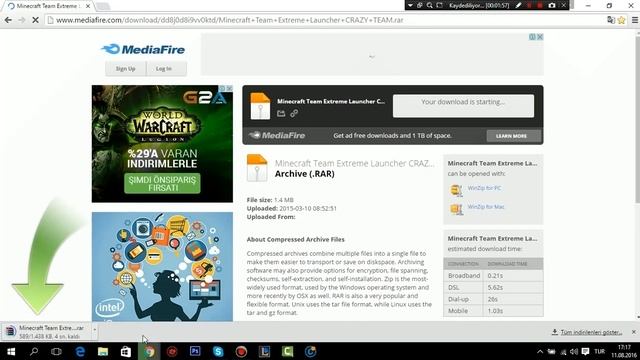Click the Sign Up button
Image resolution: width=640 pixels, height=360 pixels.
point(125,69)
